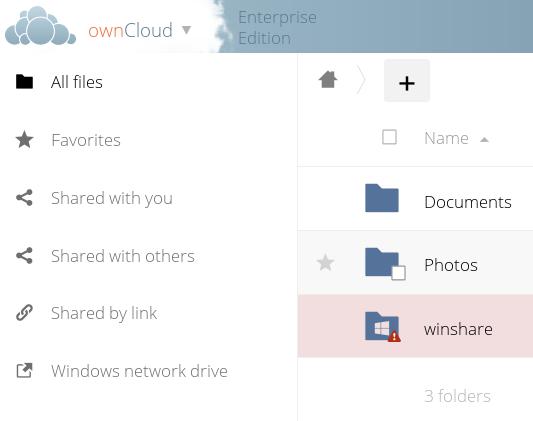Screen dimensions: 533x421
Task: Tick the select-all checkbox in header
Action: 389,137
